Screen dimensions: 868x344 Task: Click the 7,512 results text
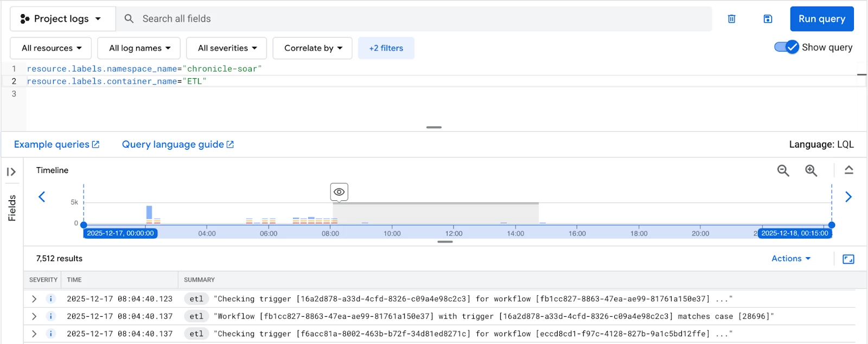pyautogui.click(x=59, y=259)
